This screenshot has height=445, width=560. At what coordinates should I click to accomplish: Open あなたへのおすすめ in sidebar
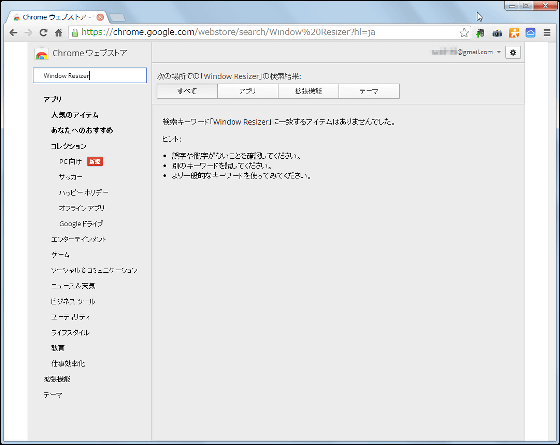coord(82,130)
